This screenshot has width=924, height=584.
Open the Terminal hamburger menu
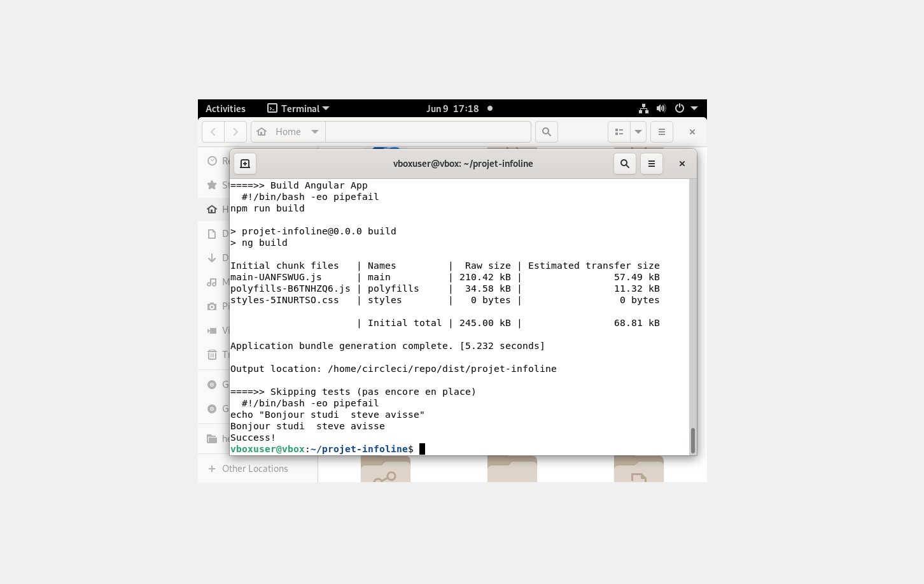click(652, 164)
